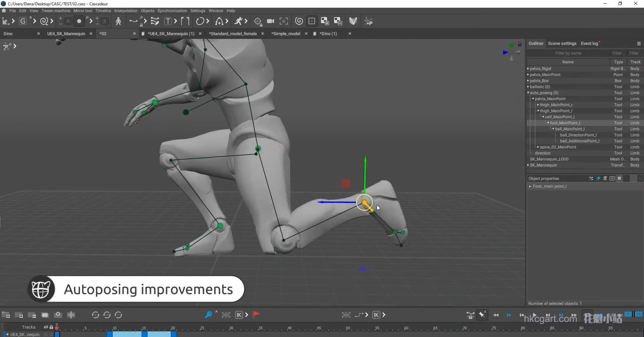Toggle the four-pane viewport layout icon
The width and height of the screenshot is (644, 337).
312,21
